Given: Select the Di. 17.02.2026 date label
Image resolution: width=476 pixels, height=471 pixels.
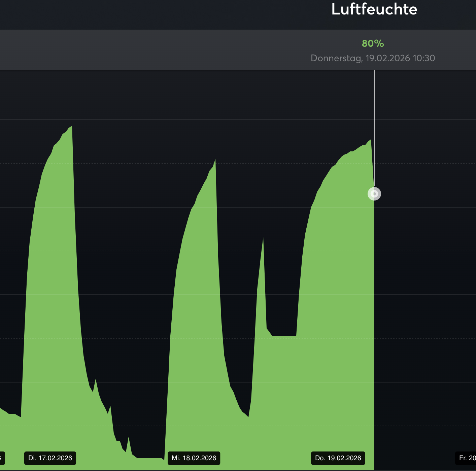Looking at the screenshot, I should pyautogui.click(x=50, y=458).
